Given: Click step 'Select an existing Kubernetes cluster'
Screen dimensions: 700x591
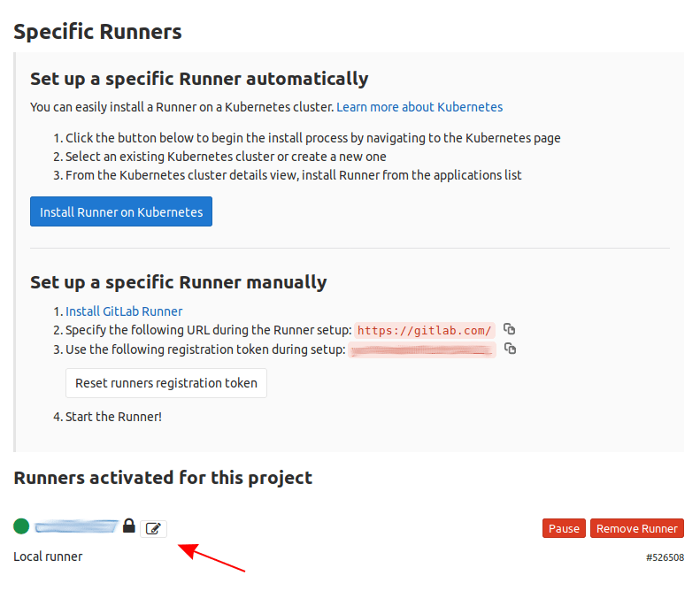Looking at the screenshot, I should point(226,157).
